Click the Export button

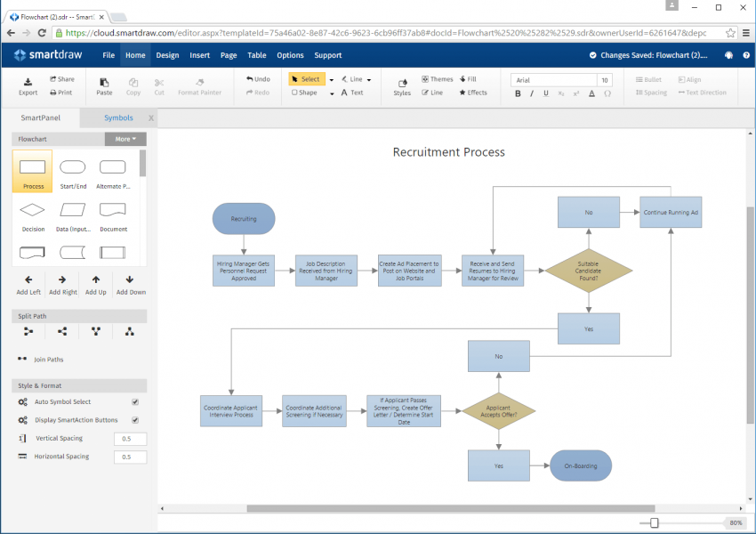(28, 86)
